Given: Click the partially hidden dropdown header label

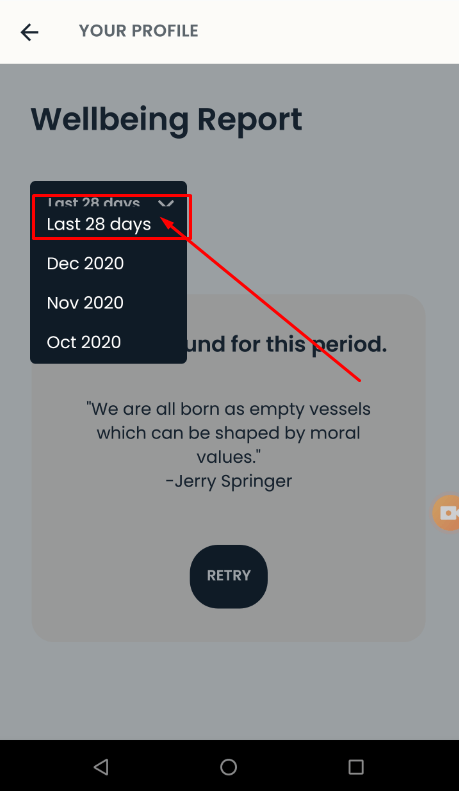Looking at the screenshot, I should click(x=93, y=202).
